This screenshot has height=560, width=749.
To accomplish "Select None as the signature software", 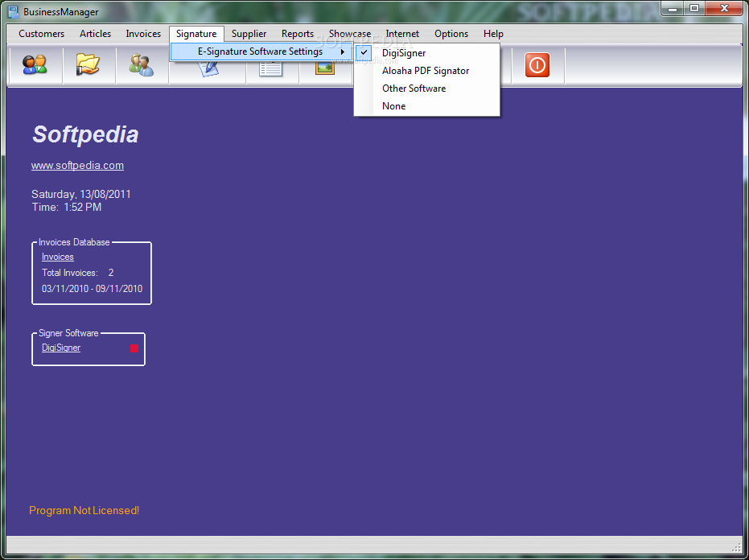I will (426, 106).
